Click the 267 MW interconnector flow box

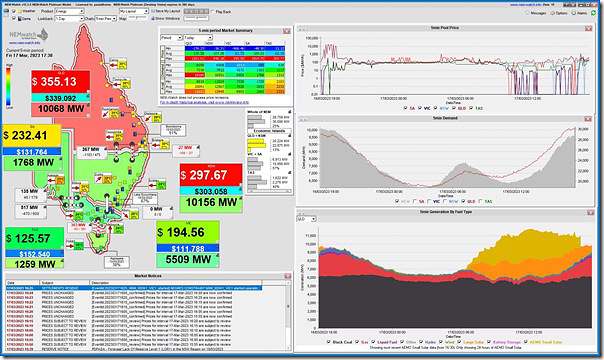(x=91, y=152)
